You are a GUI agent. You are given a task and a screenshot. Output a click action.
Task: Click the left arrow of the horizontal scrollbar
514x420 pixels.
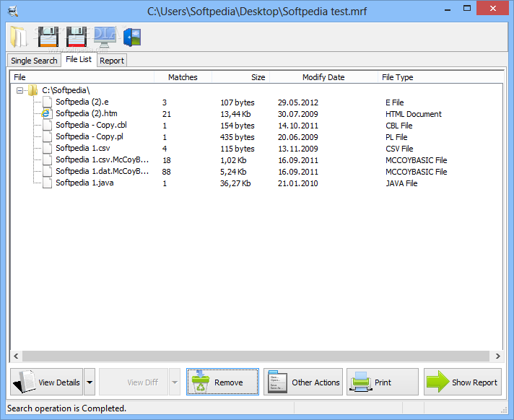(x=16, y=356)
